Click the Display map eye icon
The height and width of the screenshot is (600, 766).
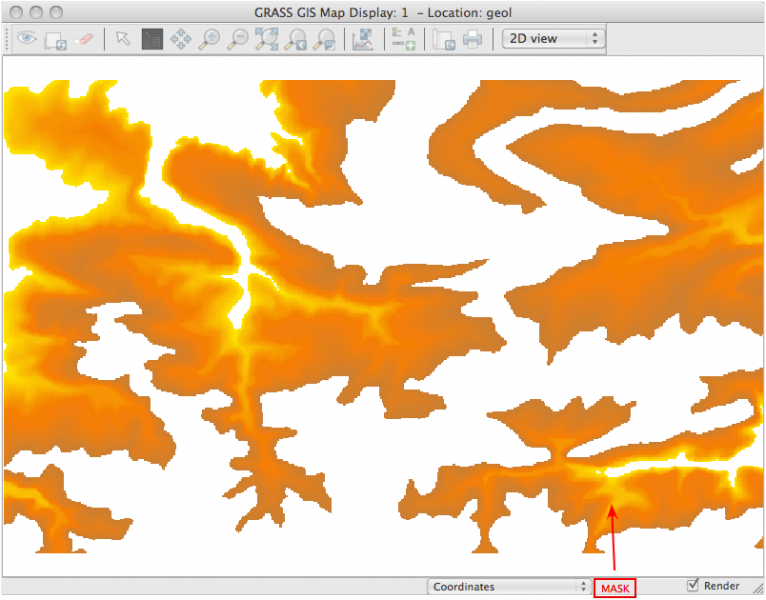[26, 39]
